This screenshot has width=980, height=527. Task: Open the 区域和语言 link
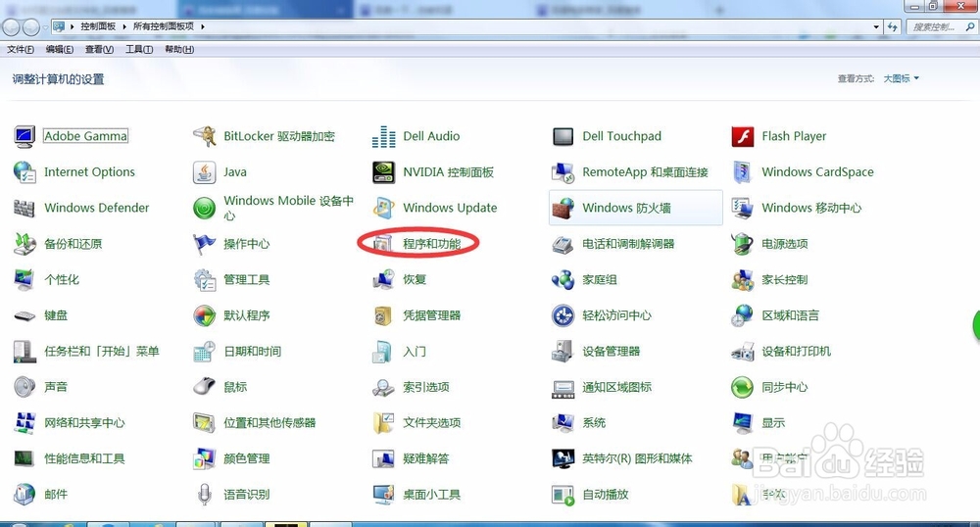click(x=790, y=315)
